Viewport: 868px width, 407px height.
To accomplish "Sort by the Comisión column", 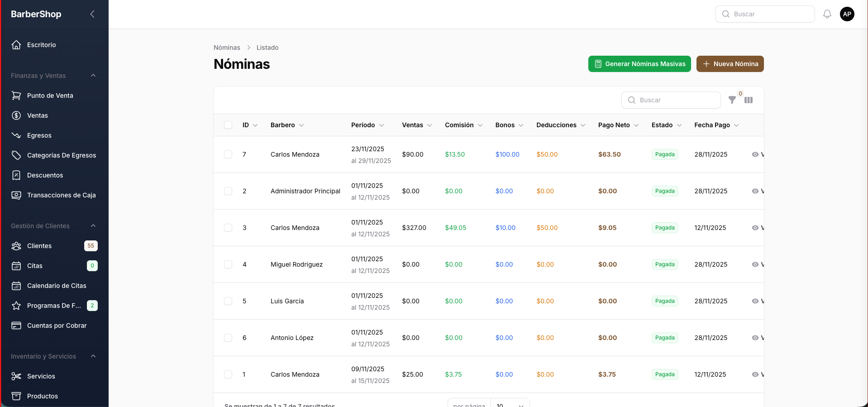I will pos(464,125).
